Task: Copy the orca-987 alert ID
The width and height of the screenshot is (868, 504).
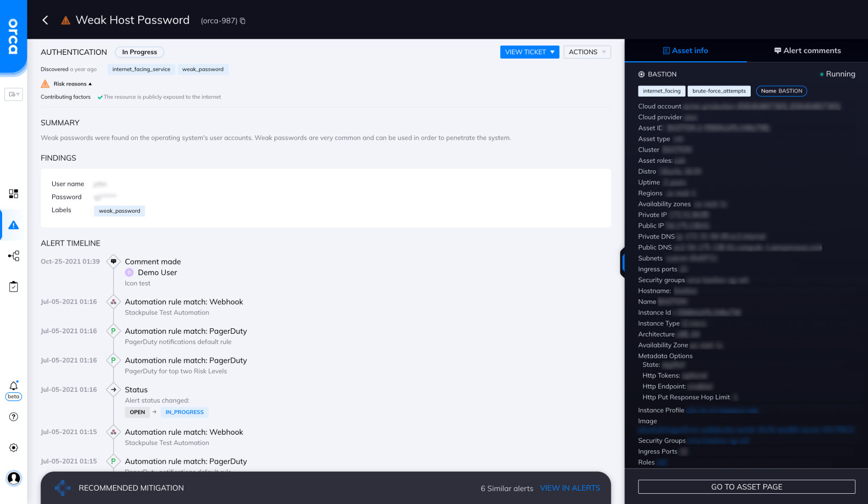Action: [243, 21]
